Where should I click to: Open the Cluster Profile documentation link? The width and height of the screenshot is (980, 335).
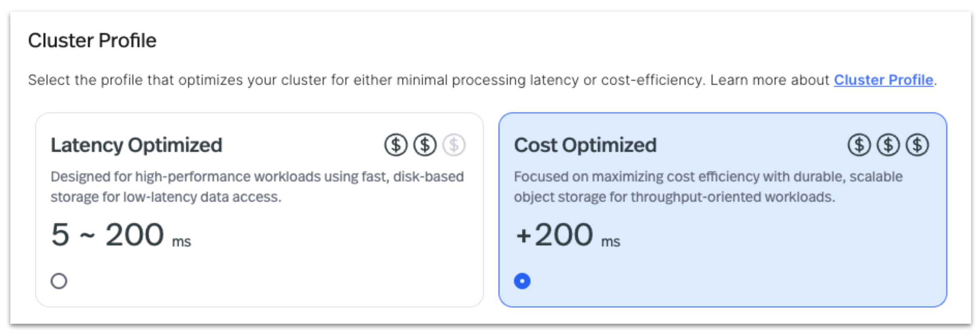click(883, 80)
